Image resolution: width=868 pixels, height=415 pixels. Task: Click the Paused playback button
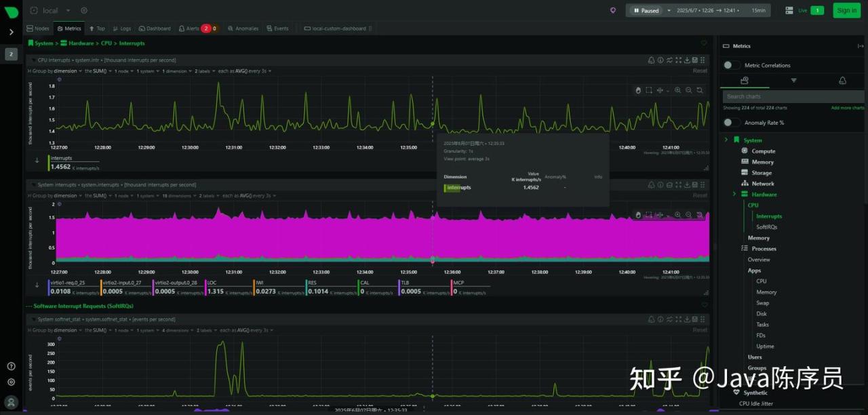click(646, 10)
